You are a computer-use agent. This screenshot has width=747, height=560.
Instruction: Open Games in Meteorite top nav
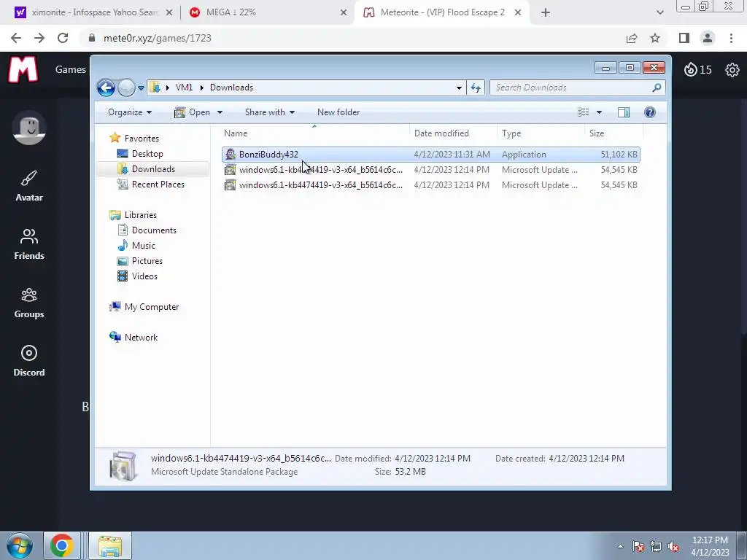[71, 69]
